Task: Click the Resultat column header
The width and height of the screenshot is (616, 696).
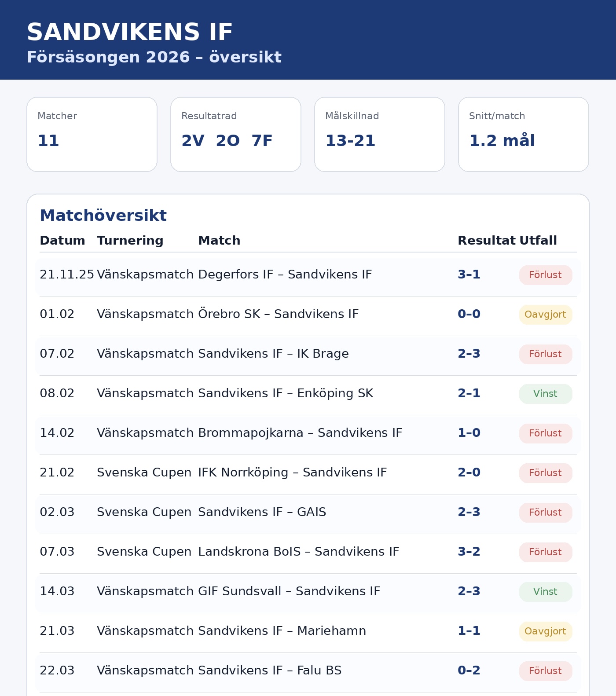Action: click(x=486, y=241)
